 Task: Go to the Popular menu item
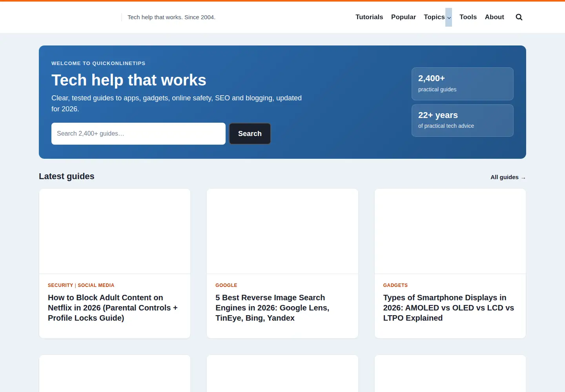coord(403,17)
